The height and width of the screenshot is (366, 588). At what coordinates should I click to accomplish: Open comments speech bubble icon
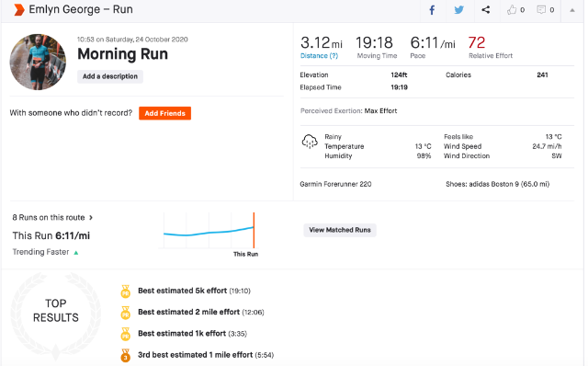point(541,10)
